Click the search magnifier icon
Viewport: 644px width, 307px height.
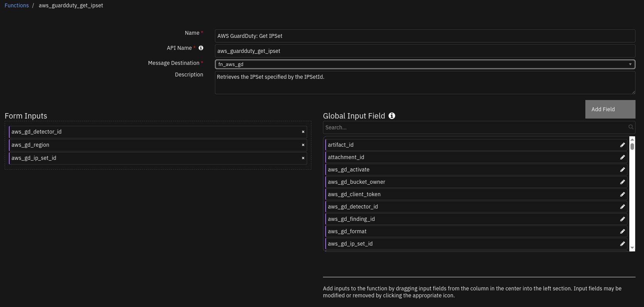click(631, 127)
